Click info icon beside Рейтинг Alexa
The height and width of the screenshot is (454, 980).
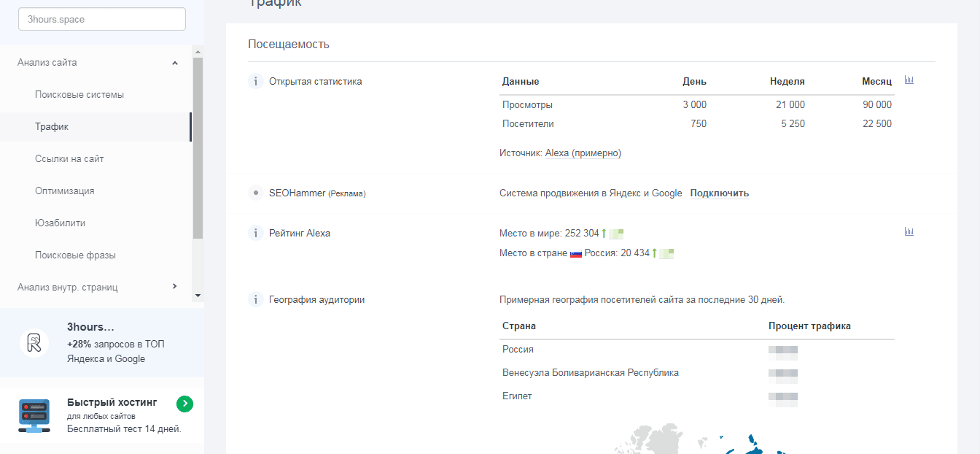[255, 234]
